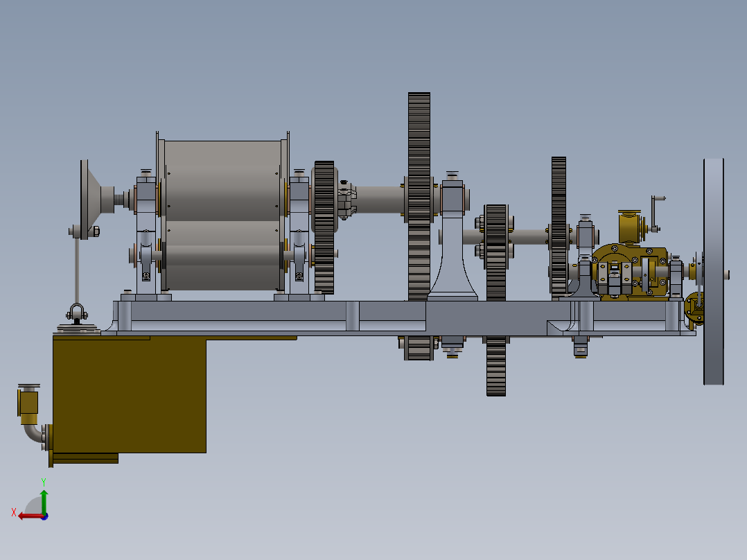This screenshot has height=560, width=747.
Task: Click the blue Z axis ball on the triad
Action: [44, 516]
